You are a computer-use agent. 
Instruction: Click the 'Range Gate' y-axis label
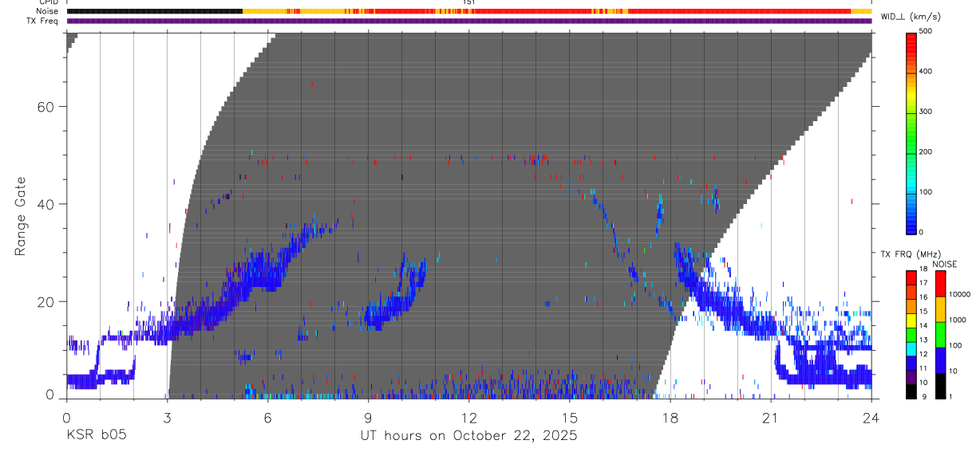click(21, 217)
